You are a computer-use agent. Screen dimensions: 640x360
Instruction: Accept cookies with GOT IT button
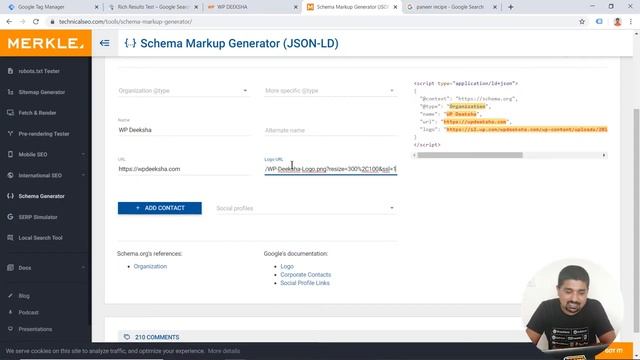(x=613, y=351)
